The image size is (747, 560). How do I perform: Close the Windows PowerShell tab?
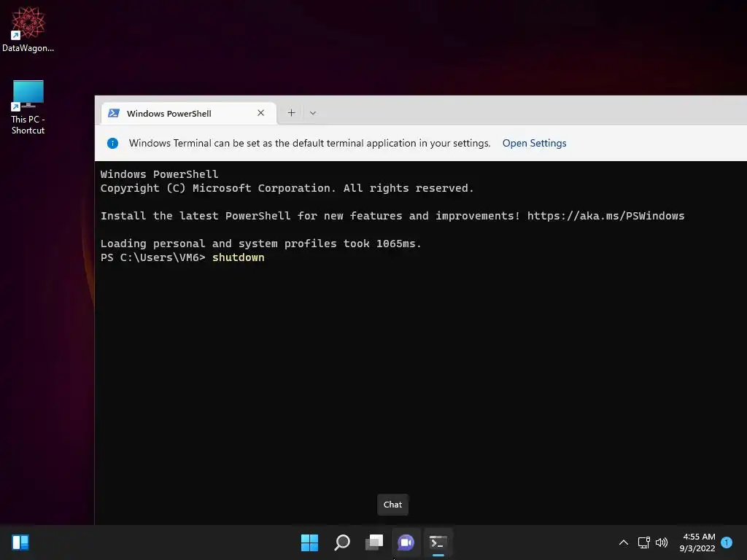[x=260, y=113]
